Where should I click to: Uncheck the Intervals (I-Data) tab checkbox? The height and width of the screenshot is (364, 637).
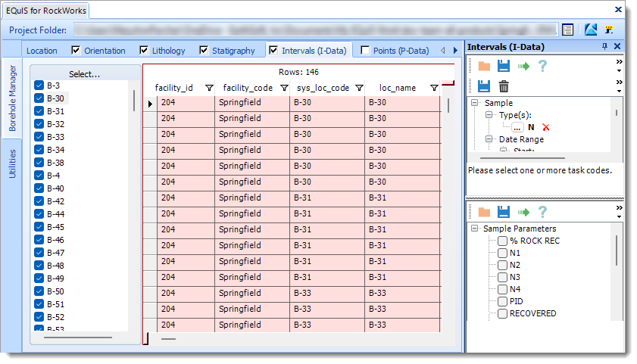coord(273,50)
